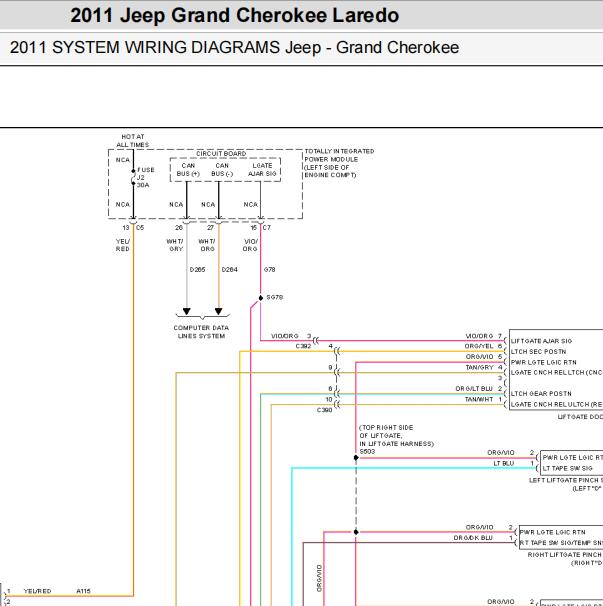Click the "ORG/YEL" wire color label
Screen dimensions: 603x606
[x=479, y=346]
